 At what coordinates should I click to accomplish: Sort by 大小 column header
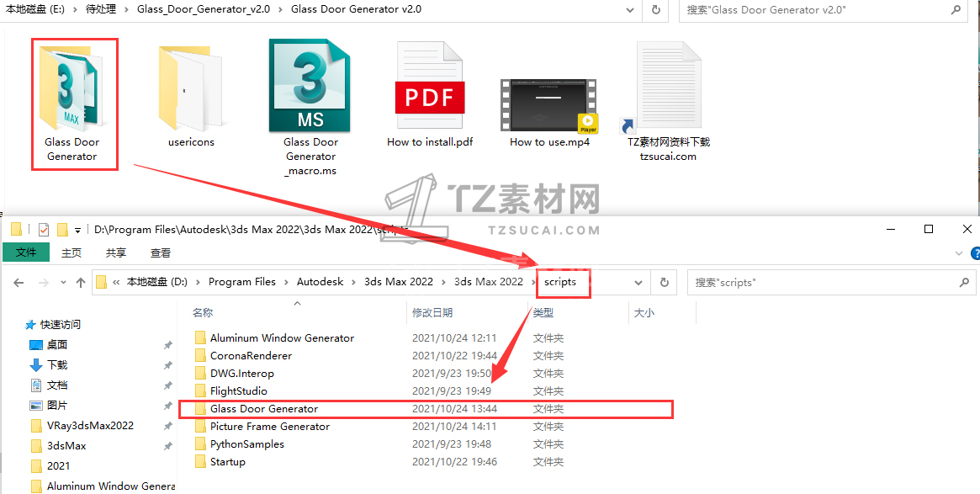click(644, 313)
